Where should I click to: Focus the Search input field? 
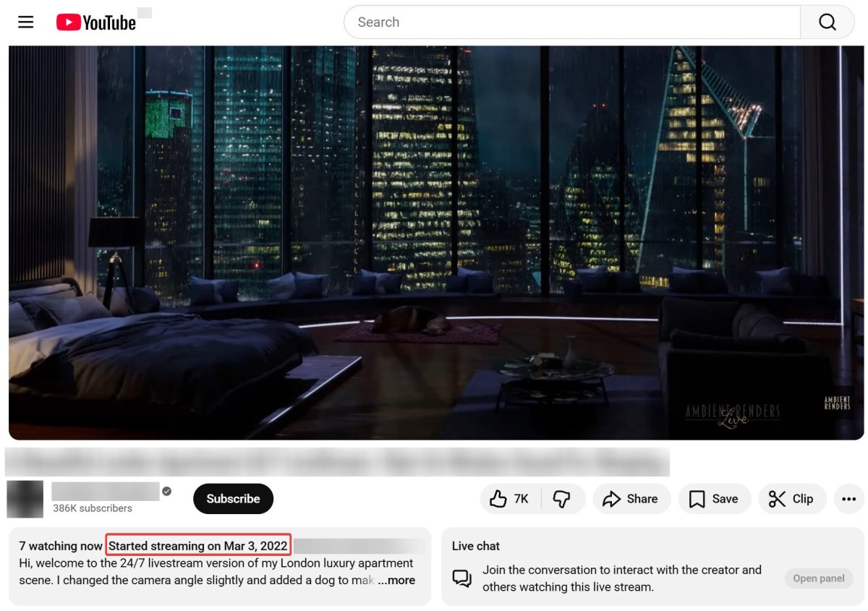pyautogui.click(x=571, y=22)
